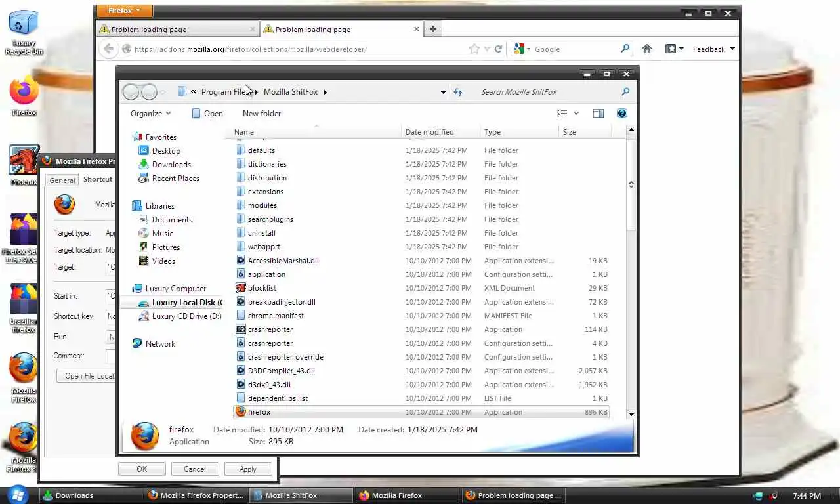Click the bookmark star in address bar
Image resolution: width=840 pixels, height=504 pixels.
[x=474, y=49]
